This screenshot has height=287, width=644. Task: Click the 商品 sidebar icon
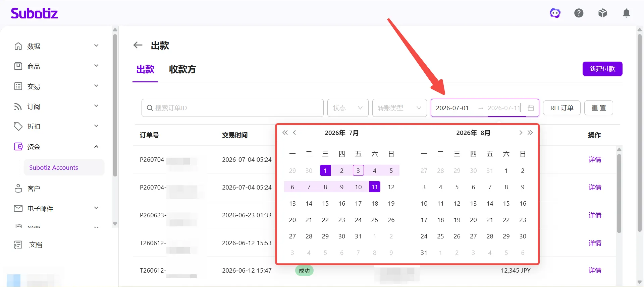[x=18, y=66]
